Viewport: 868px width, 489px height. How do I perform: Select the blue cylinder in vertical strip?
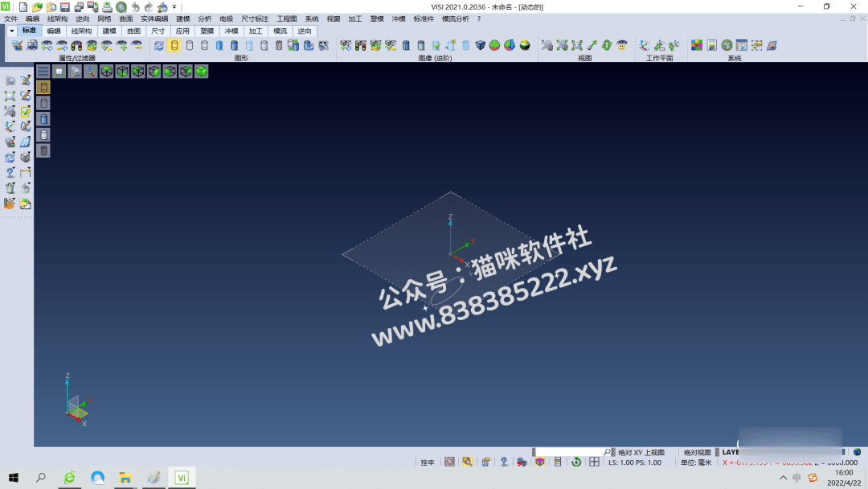[x=43, y=119]
